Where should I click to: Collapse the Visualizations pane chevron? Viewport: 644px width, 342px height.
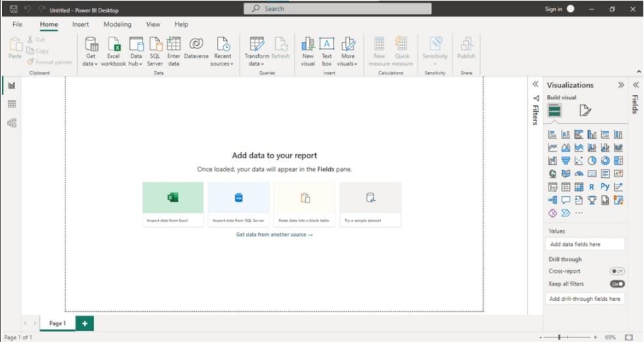[x=620, y=85]
